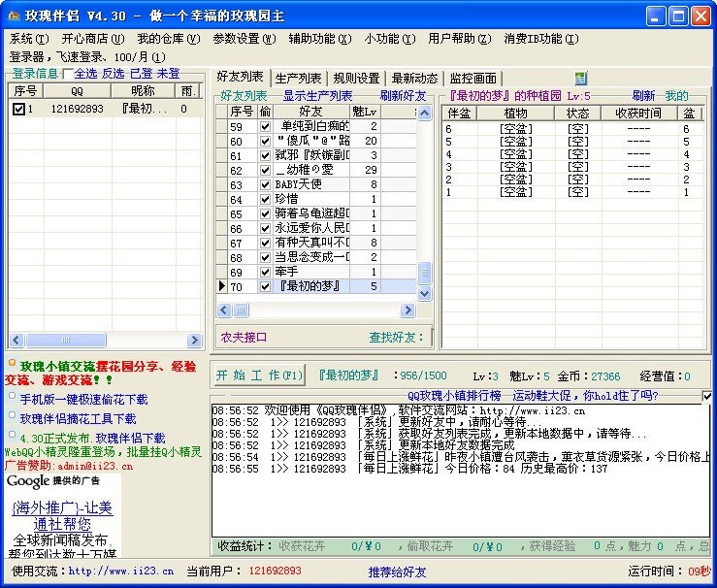Click the green spreadsheet icon beside the tabs
Image resolution: width=717 pixels, height=588 pixels.
point(581,78)
